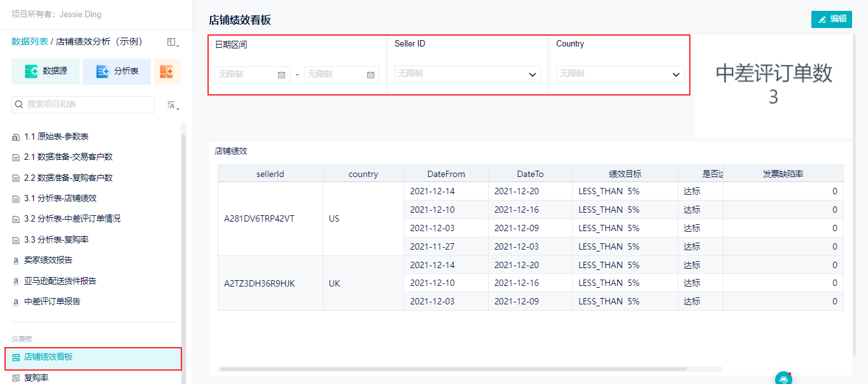The width and height of the screenshot is (868, 384).
Task: Click the floating round print icon
Action: click(783, 379)
